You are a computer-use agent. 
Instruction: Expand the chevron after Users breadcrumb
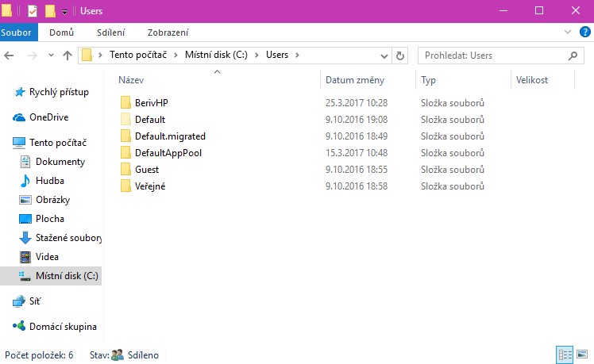(297, 56)
